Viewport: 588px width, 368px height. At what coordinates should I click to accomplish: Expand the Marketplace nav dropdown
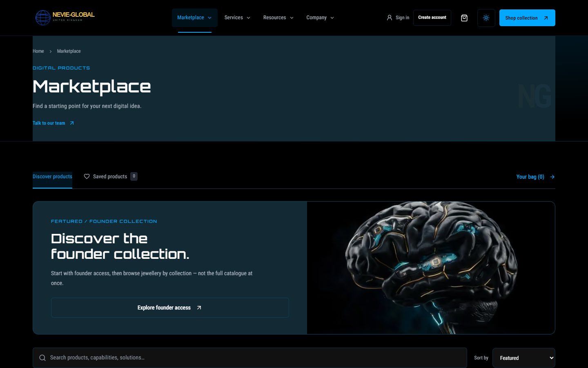click(194, 18)
